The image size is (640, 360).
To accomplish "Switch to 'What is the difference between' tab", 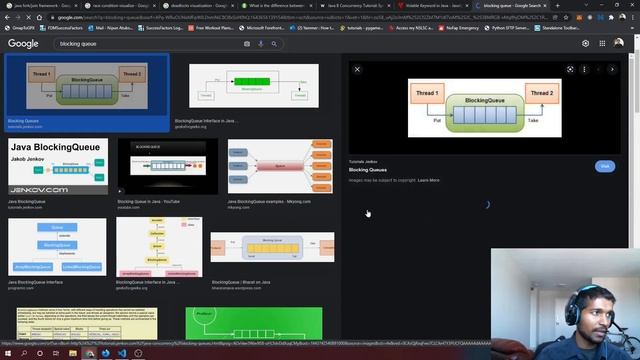I will [x=277, y=6].
